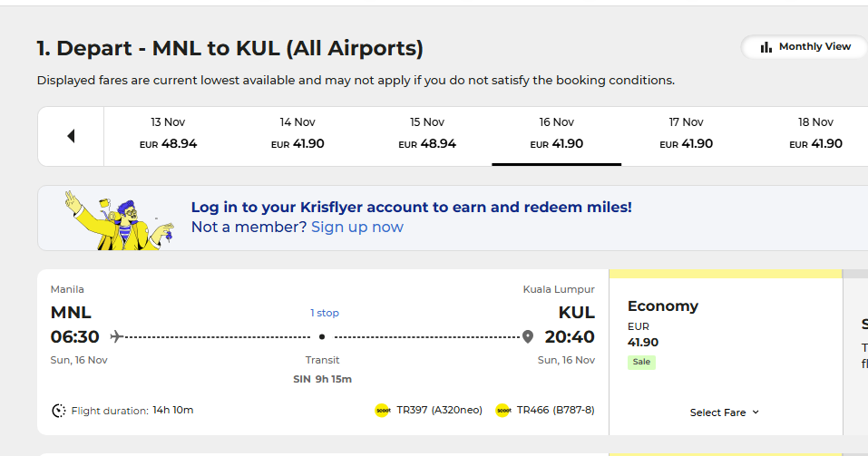Click the Monthly View bar chart icon
This screenshot has height=456, width=868.
click(766, 47)
